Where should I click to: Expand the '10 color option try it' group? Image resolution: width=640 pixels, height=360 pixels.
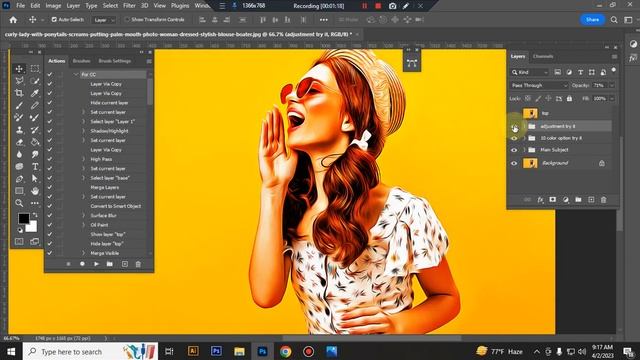[524, 138]
